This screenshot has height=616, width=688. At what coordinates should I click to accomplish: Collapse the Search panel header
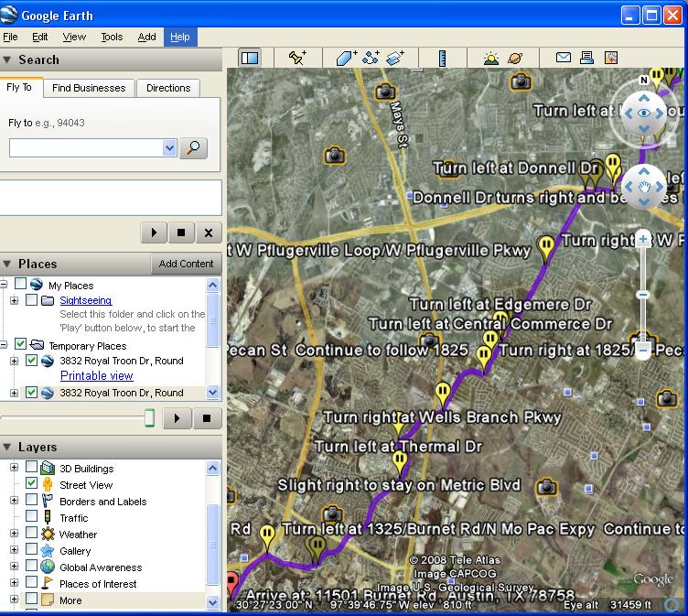[7, 59]
